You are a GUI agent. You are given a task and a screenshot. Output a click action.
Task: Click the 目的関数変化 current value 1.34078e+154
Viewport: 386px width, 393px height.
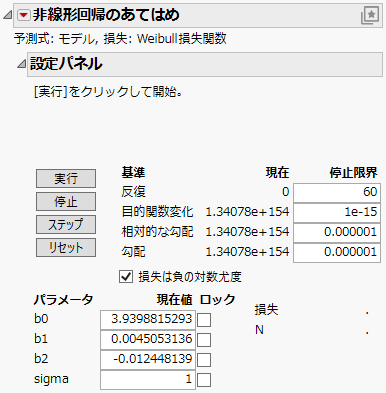pos(247,212)
